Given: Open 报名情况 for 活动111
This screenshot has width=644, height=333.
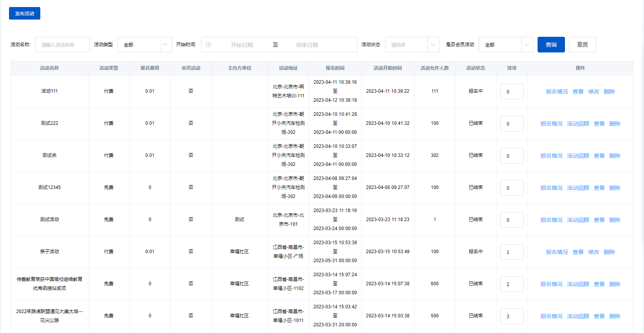Looking at the screenshot, I should pos(557,92).
